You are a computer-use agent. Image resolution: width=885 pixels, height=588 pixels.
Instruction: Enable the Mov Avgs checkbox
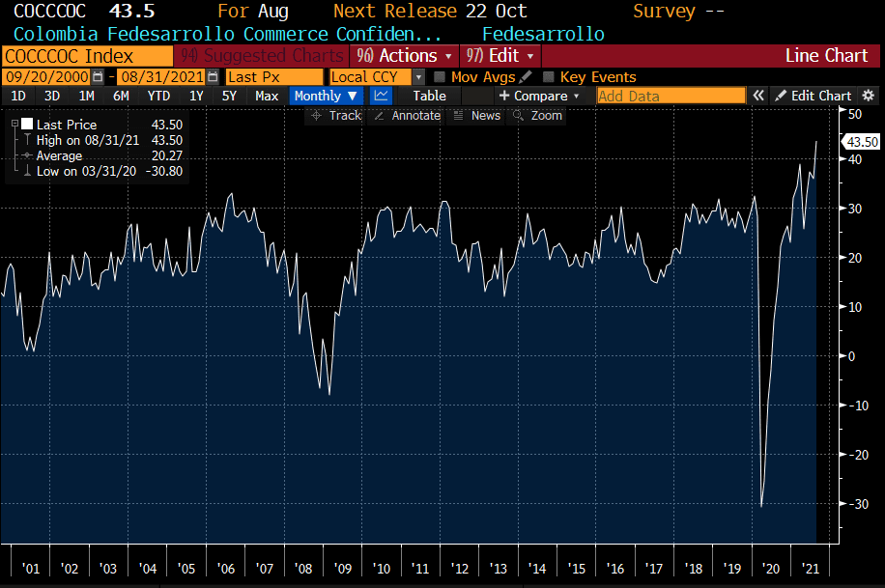(441, 76)
